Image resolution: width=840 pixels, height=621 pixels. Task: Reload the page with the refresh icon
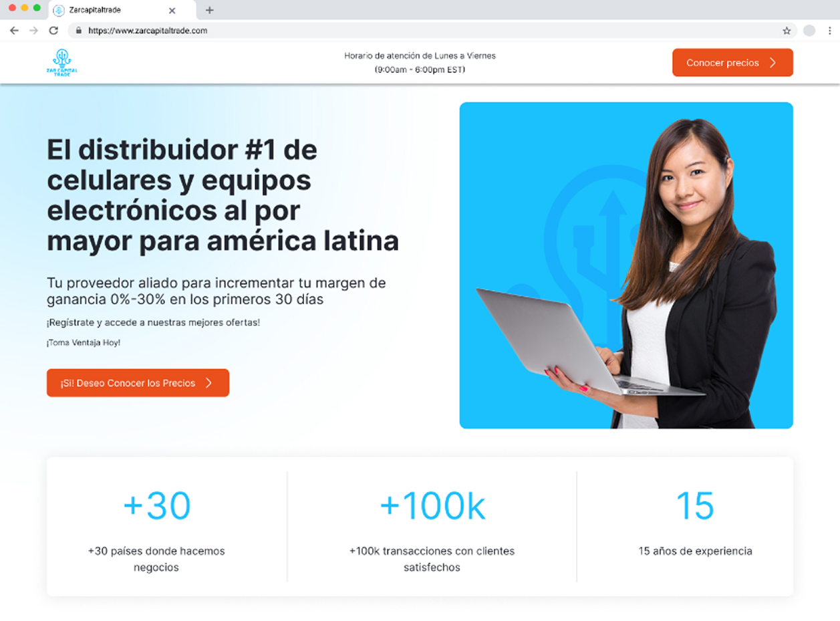tap(53, 31)
